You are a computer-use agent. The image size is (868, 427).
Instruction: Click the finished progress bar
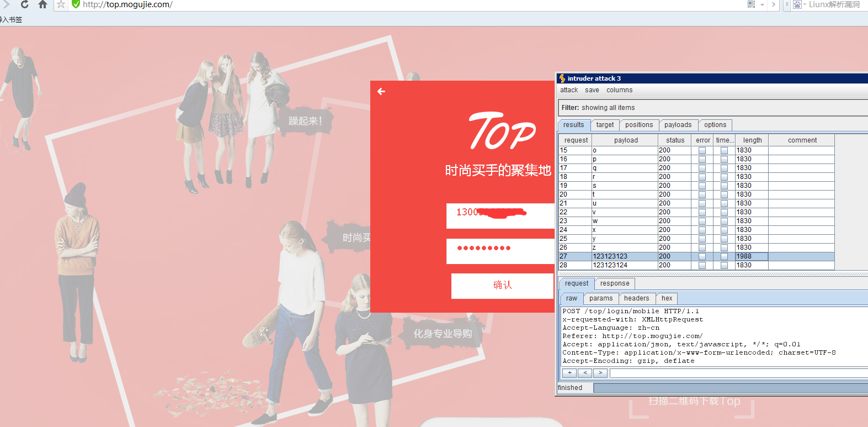point(731,388)
